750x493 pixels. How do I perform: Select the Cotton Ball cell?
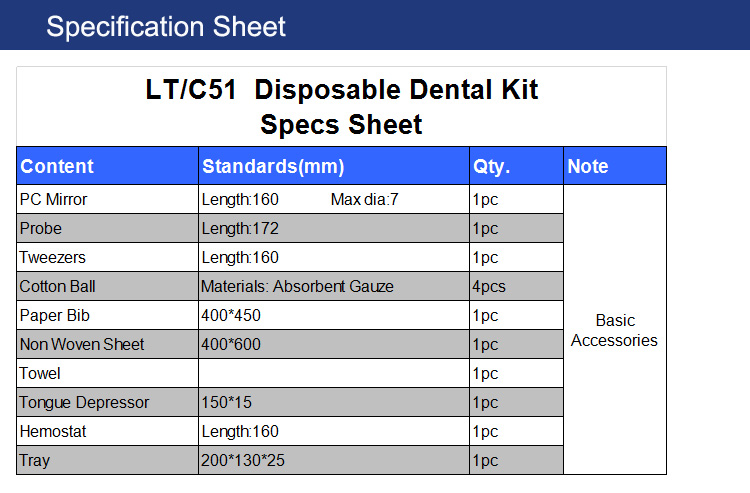click(108, 286)
